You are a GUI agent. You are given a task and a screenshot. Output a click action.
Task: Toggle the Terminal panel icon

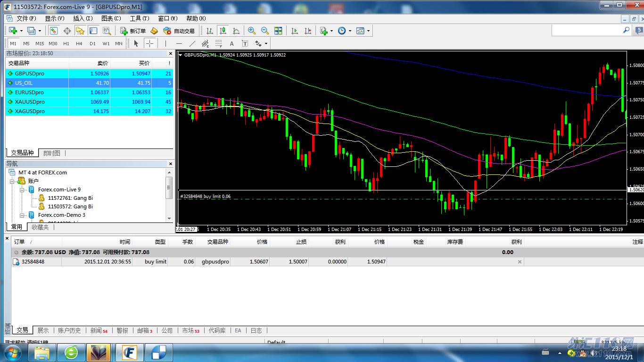point(93,31)
